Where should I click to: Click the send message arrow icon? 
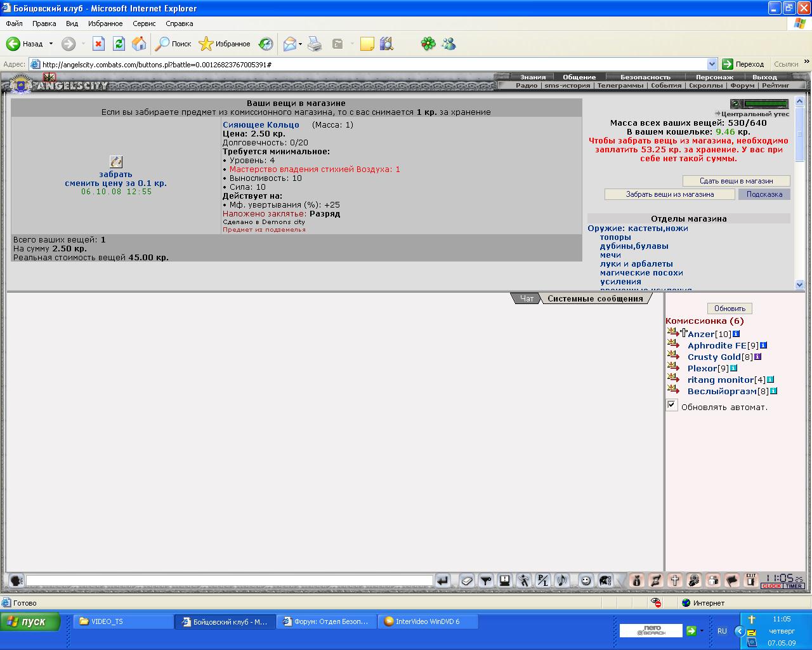[x=443, y=580]
